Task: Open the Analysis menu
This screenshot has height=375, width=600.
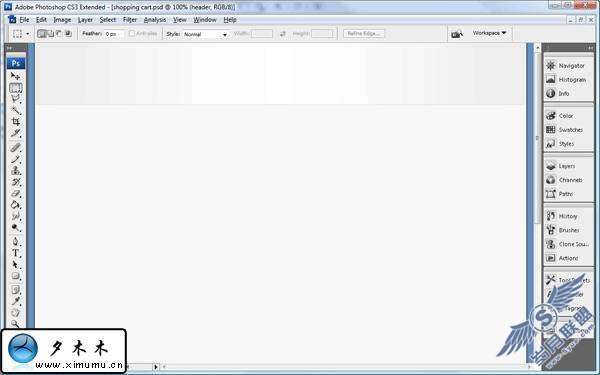Action: pyautogui.click(x=155, y=20)
